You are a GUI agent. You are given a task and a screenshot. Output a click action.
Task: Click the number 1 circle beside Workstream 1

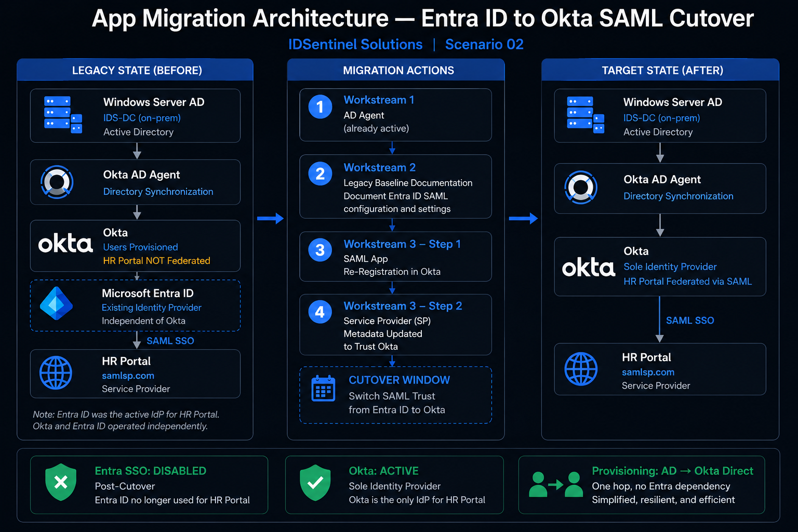pyautogui.click(x=320, y=107)
